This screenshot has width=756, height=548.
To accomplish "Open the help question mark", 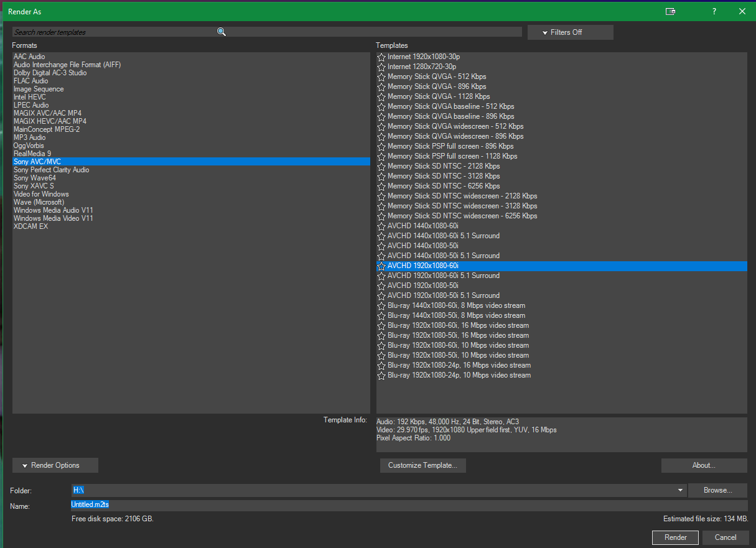I will tap(714, 11).
